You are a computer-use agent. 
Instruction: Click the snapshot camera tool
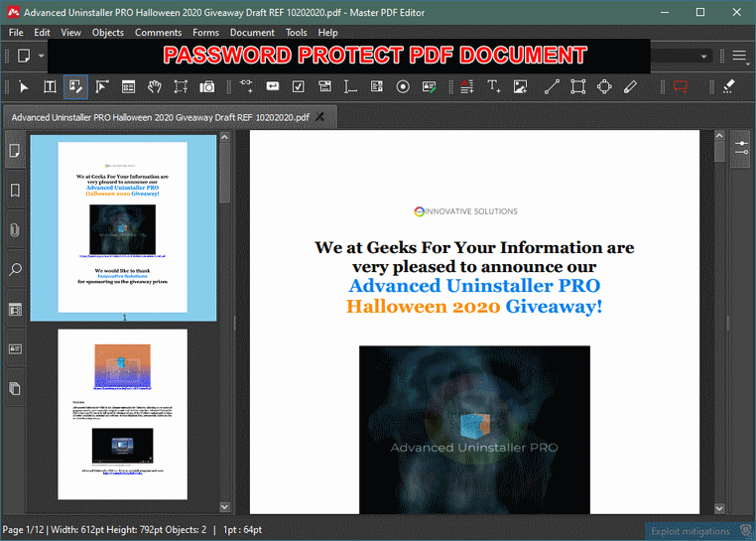pos(206,87)
